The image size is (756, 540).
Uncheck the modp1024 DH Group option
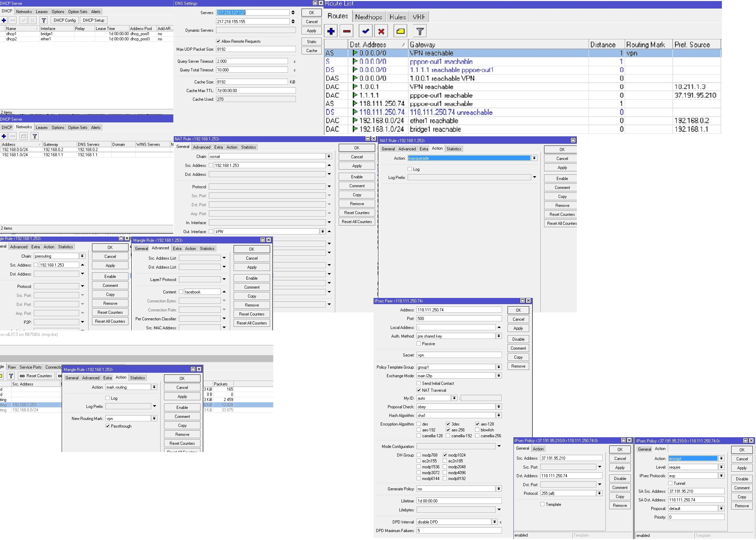coord(445,455)
